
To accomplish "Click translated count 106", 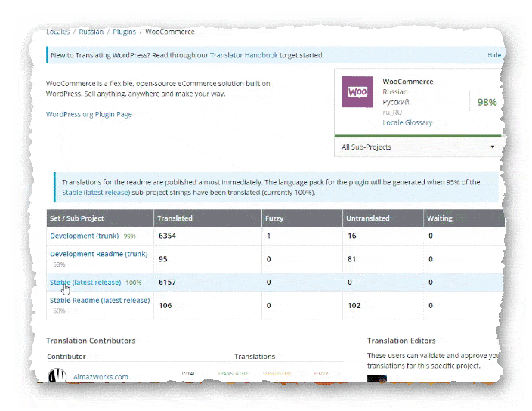I will pyautogui.click(x=165, y=305).
